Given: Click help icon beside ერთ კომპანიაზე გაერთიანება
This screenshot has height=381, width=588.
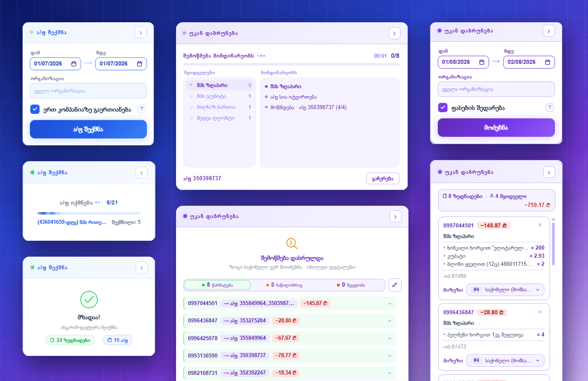Looking at the screenshot, I should coord(142,109).
